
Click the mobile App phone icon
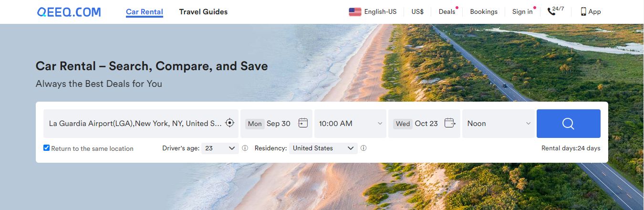[x=583, y=12]
